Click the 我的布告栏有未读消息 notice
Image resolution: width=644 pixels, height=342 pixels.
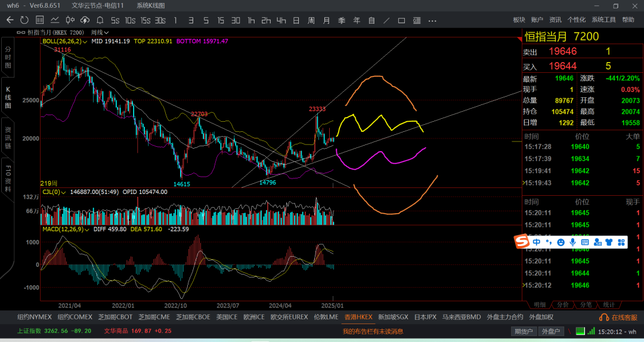(373, 331)
